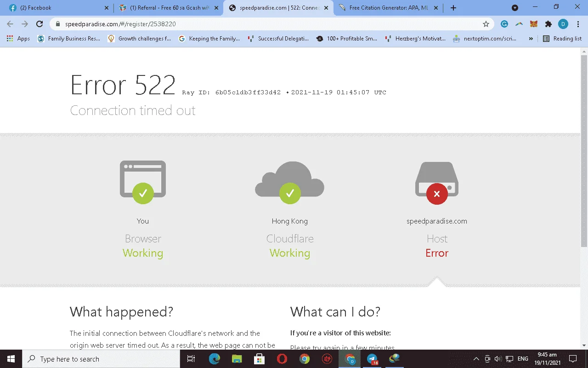
Task: Open nextoptim.com/scri... bookmark
Action: pos(486,39)
